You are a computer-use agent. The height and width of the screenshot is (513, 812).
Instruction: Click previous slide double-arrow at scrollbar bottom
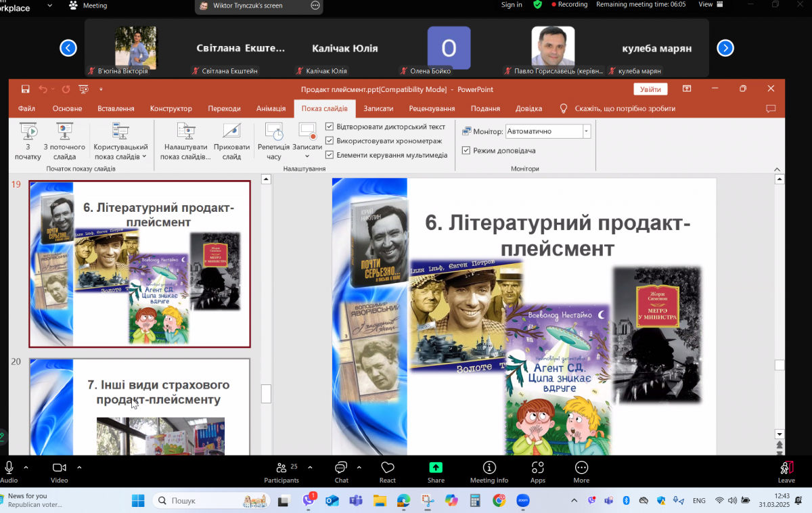pyautogui.click(x=780, y=445)
